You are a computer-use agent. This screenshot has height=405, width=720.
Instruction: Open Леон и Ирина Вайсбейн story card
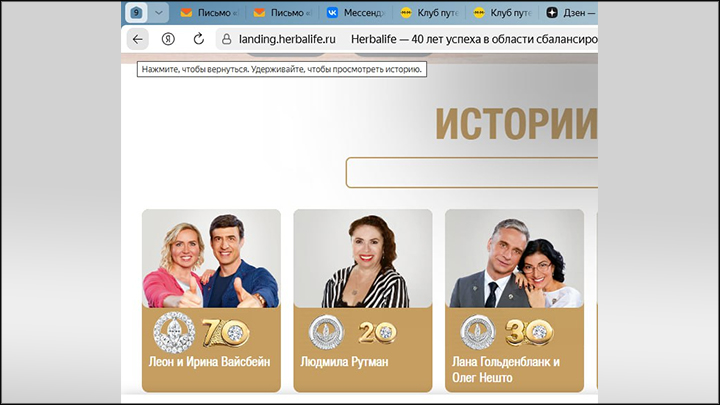[211, 301]
